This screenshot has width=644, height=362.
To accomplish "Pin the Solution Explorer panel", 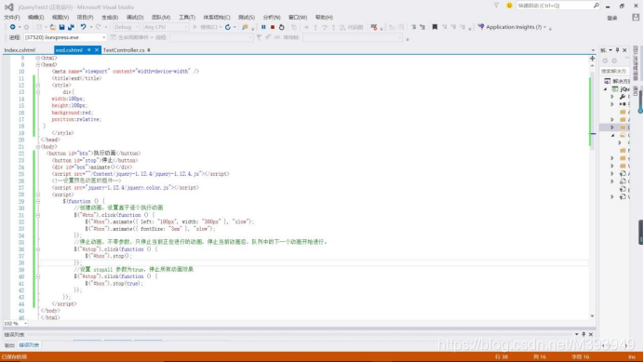I will tap(617, 50).
